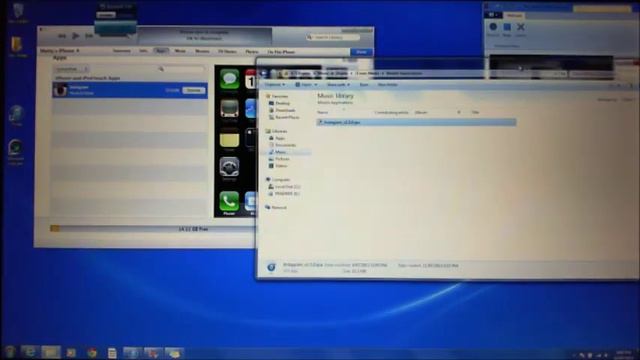
Task: Click the Messages icon on iPhone screen
Action: (229, 79)
